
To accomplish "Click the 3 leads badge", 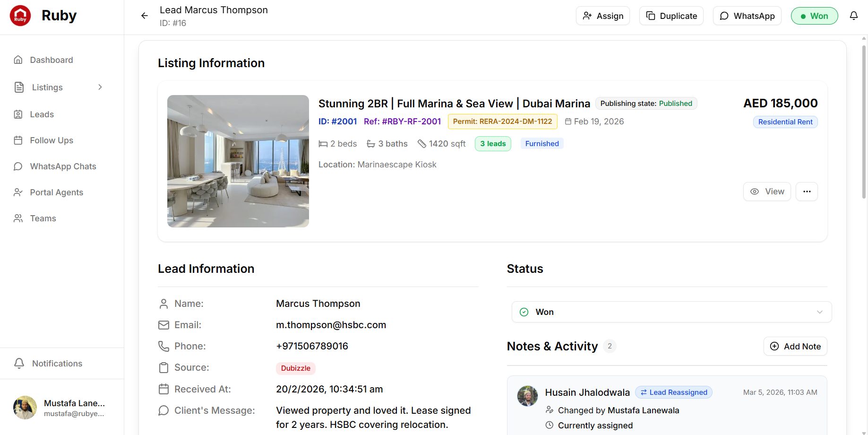I will (493, 144).
